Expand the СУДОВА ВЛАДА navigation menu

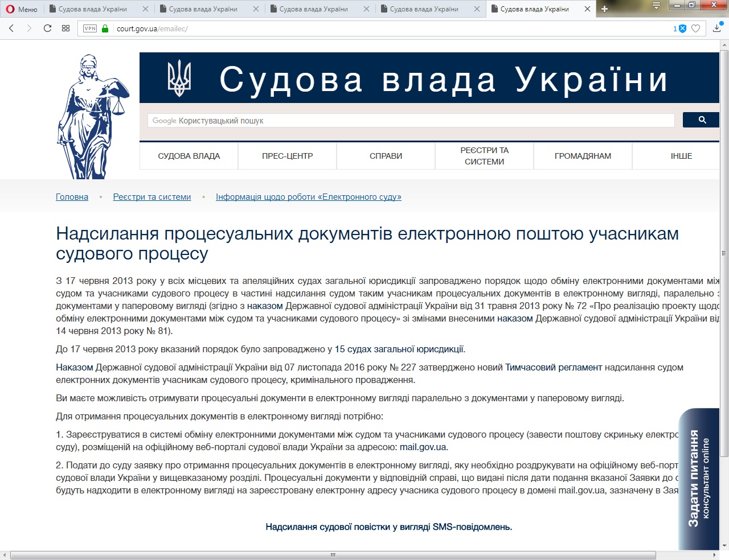[189, 156]
